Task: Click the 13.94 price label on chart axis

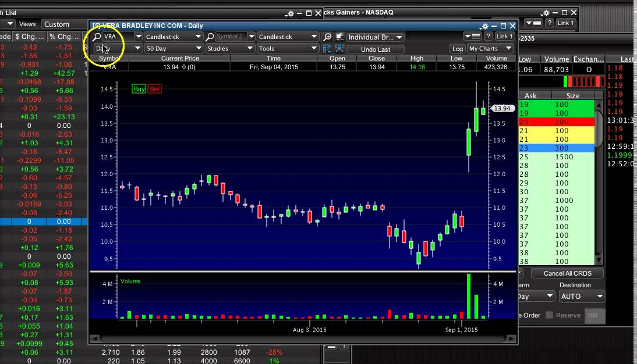Action: (x=502, y=108)
